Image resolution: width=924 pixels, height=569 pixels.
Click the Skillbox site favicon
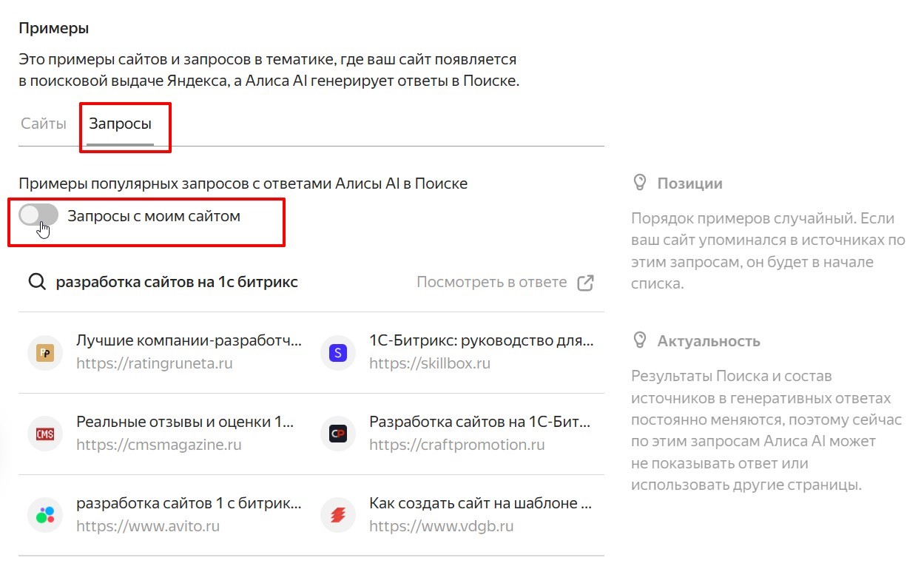coord(338,353)
